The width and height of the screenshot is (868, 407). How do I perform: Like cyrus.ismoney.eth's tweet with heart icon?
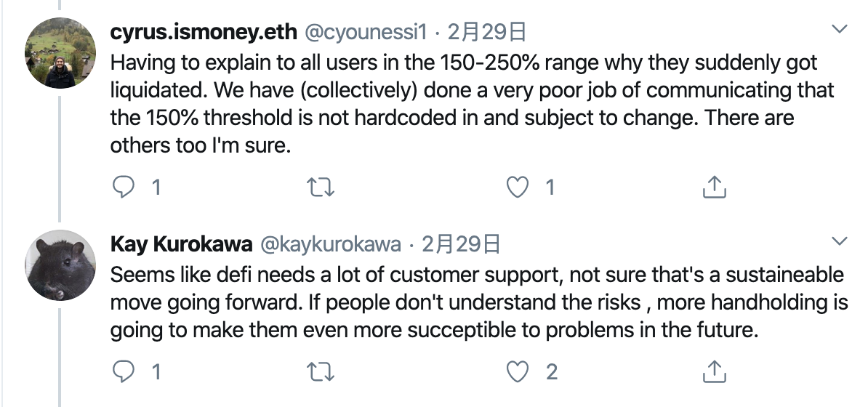[518, 188]
